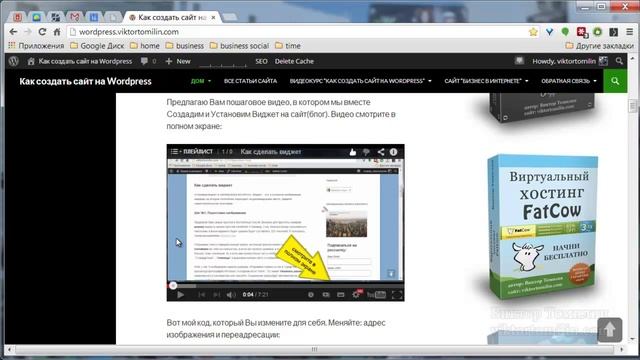The width and height of the screenshot is (640, 360).
Task: Toggle Watch Later clock icon in player
Action: pyautogui.click(x=311, y=295)
